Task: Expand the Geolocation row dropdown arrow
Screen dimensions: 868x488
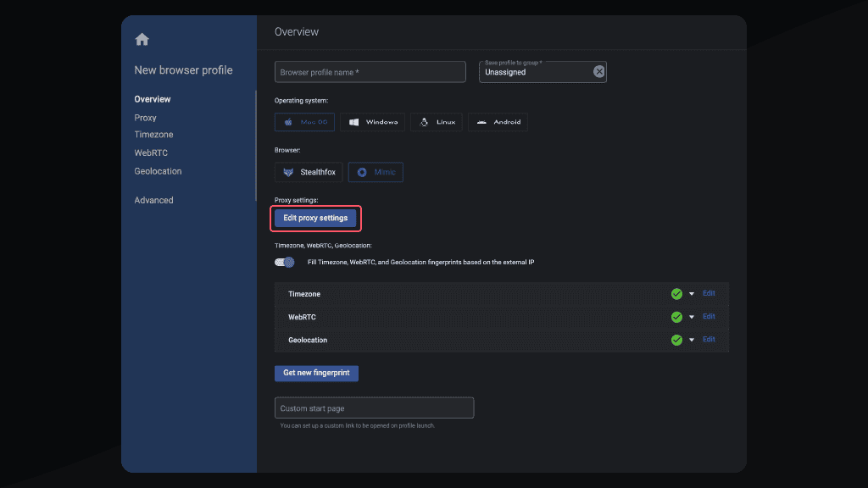Action: [x=692, y=340]
